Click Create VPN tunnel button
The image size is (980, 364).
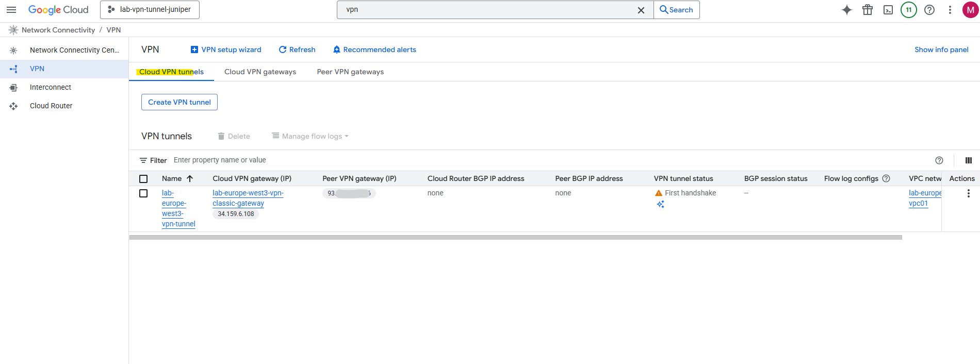point(179,102)
